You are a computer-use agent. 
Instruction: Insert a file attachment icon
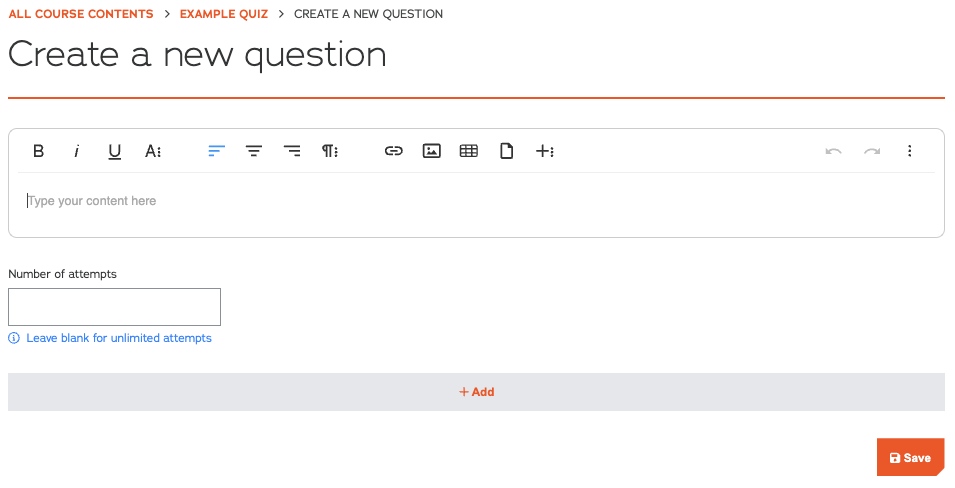(x=507, y=151)
